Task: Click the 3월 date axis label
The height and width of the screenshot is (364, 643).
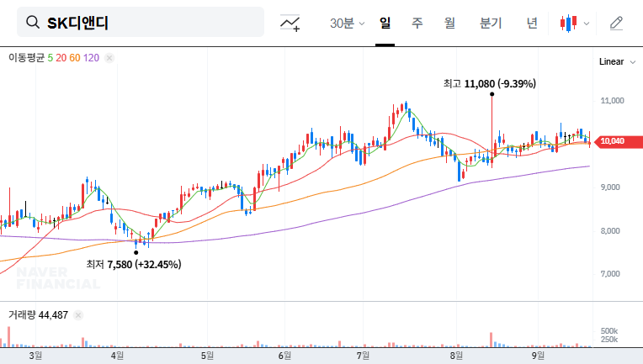Action: point(35,356)
